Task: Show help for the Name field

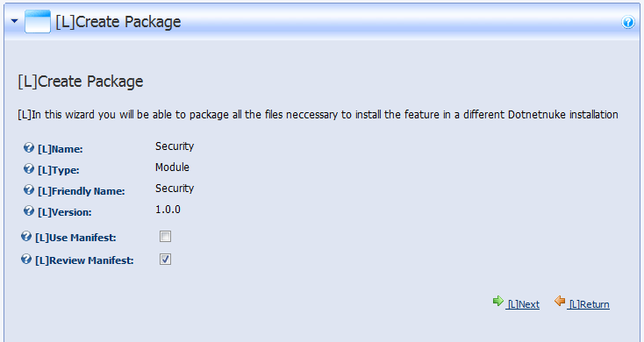Action: [x=28, y=147]
